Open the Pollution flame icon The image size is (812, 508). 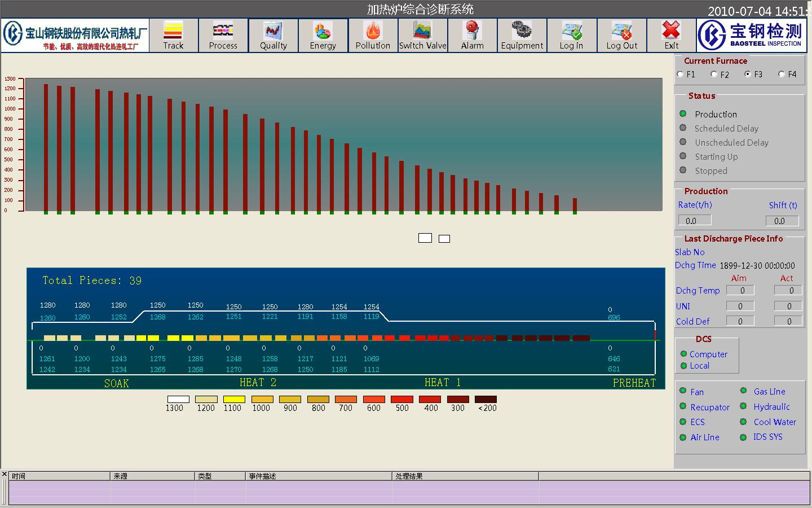tap(373, 35)
